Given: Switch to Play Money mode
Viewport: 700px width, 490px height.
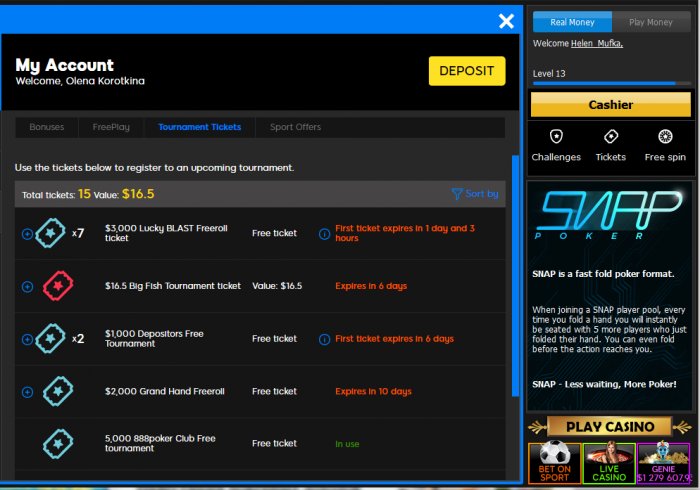Looking at the screenshot, I should [x=651, y=22].
